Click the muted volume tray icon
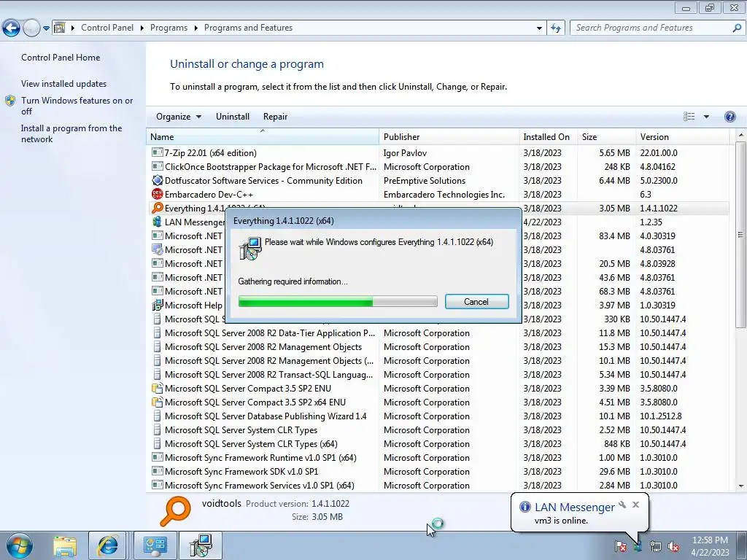 pos(673,546)
